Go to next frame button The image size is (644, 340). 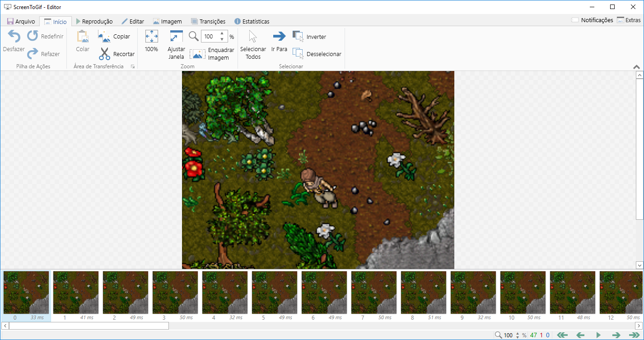pyautogui.click(x=616, y=335)
